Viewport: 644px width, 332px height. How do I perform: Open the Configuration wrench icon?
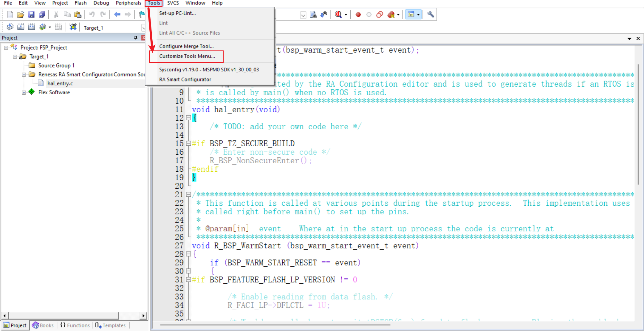point(431,14)
